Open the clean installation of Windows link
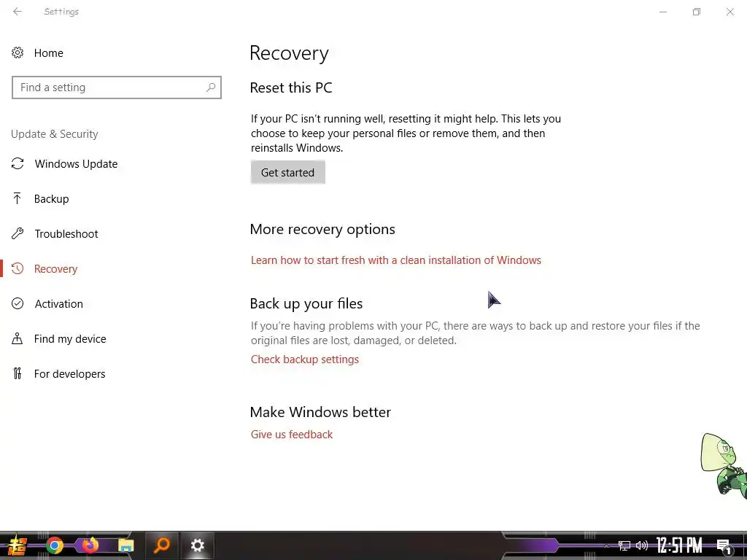747x560 pixels. coord(396,260)
